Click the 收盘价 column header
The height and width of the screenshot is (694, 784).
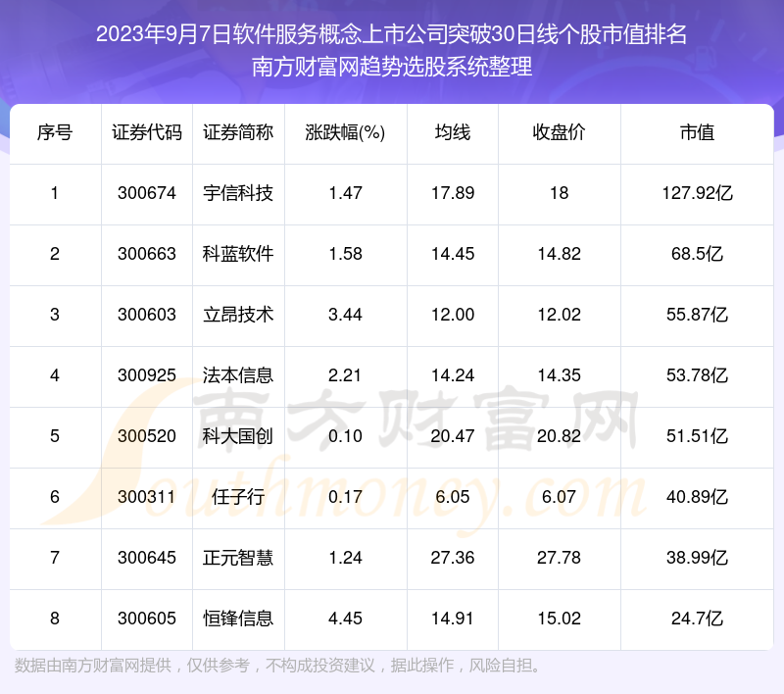click(559, 133)
